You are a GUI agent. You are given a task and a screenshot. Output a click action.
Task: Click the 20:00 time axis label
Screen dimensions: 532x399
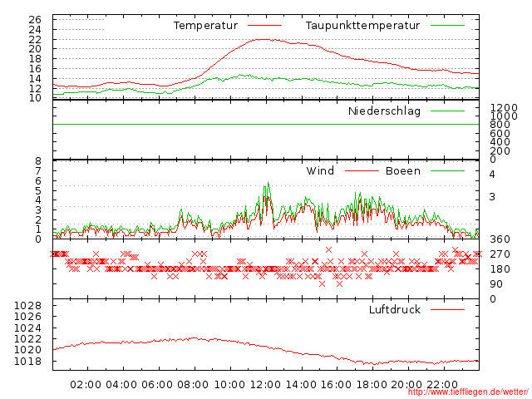(x=406, y=385)
